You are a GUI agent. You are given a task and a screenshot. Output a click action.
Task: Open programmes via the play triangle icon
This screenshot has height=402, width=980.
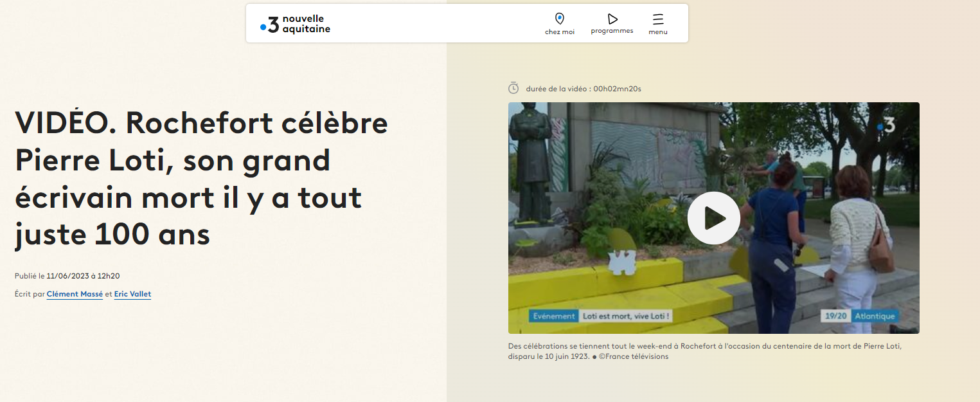612,17
